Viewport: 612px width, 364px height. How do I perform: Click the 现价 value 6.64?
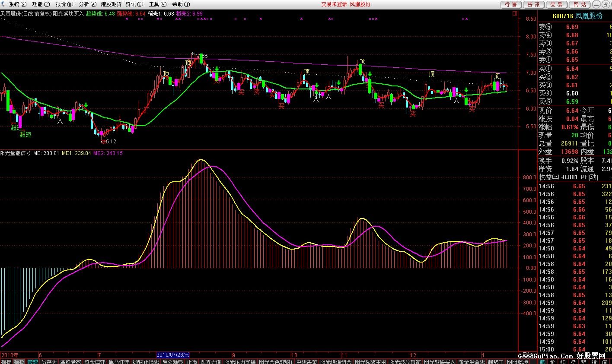pos(572,111)
